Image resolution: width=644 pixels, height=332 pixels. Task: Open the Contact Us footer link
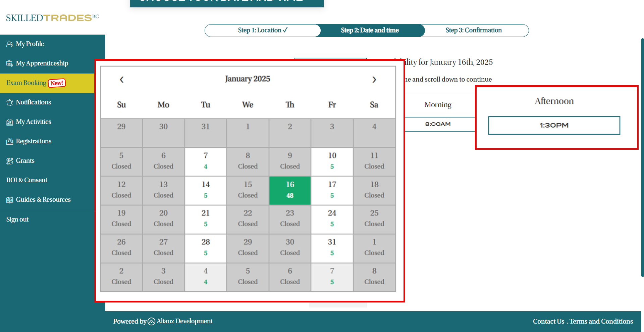[x=548, y=321]
